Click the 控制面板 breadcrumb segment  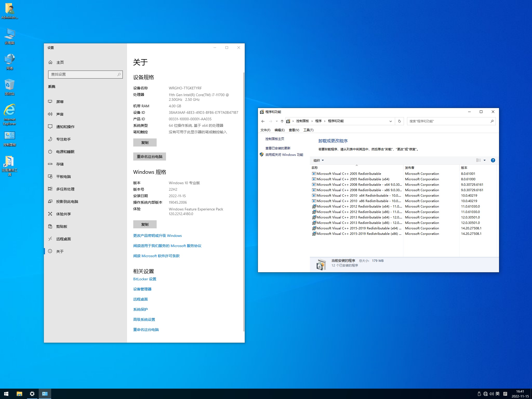click(x=302, y=121)
